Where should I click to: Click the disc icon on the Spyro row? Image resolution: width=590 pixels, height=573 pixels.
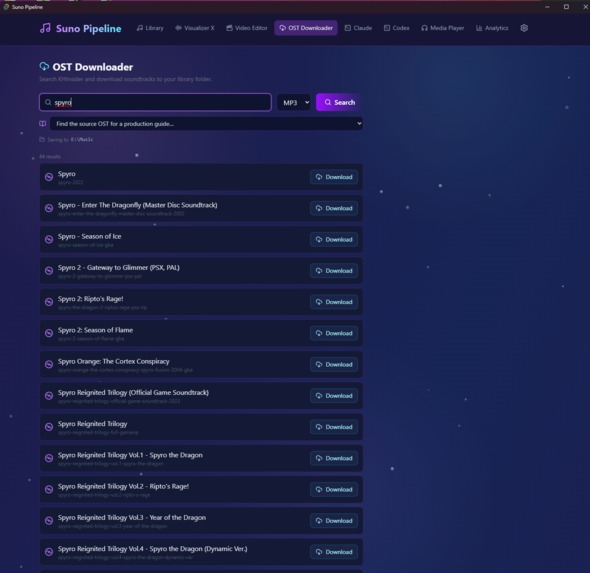click(49, 177)
